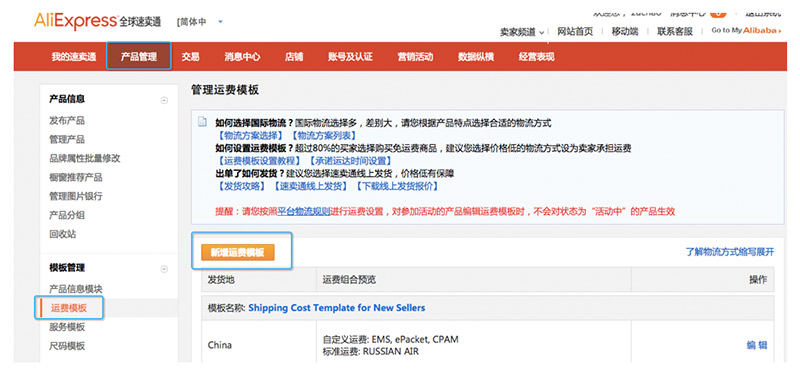Open 了解物流方式缩写展开 link

pos(730,252)
